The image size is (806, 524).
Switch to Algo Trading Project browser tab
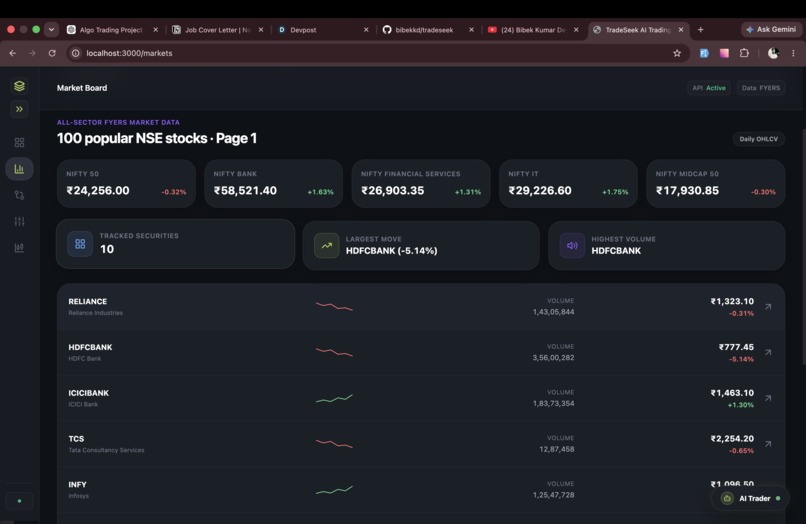(x=112, y=30)
